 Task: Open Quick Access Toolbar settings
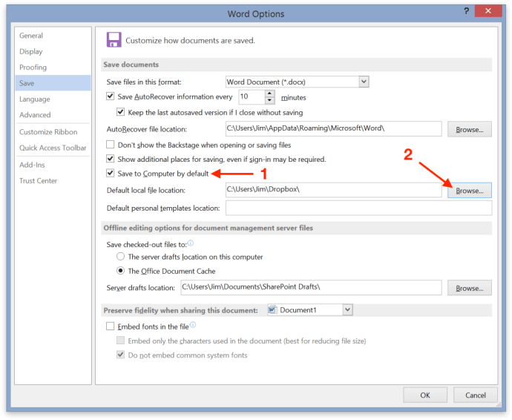pos(53,148)
